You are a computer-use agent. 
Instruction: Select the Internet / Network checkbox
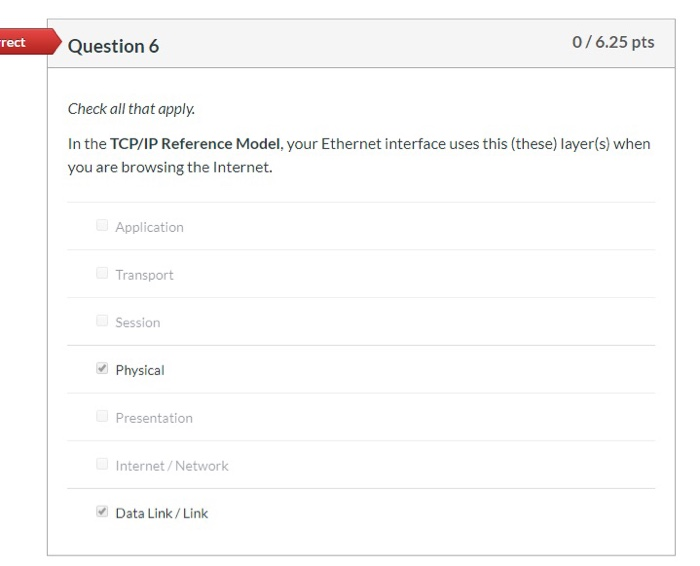coord(102,464)
